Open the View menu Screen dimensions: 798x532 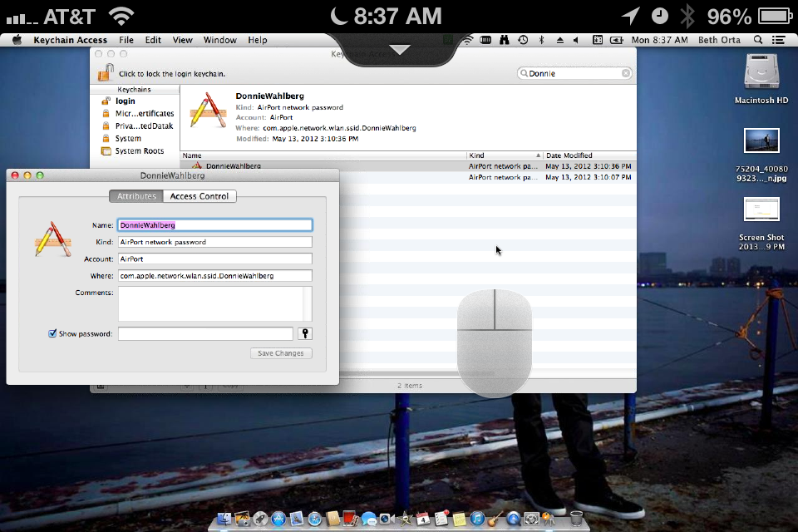point(182,40)
